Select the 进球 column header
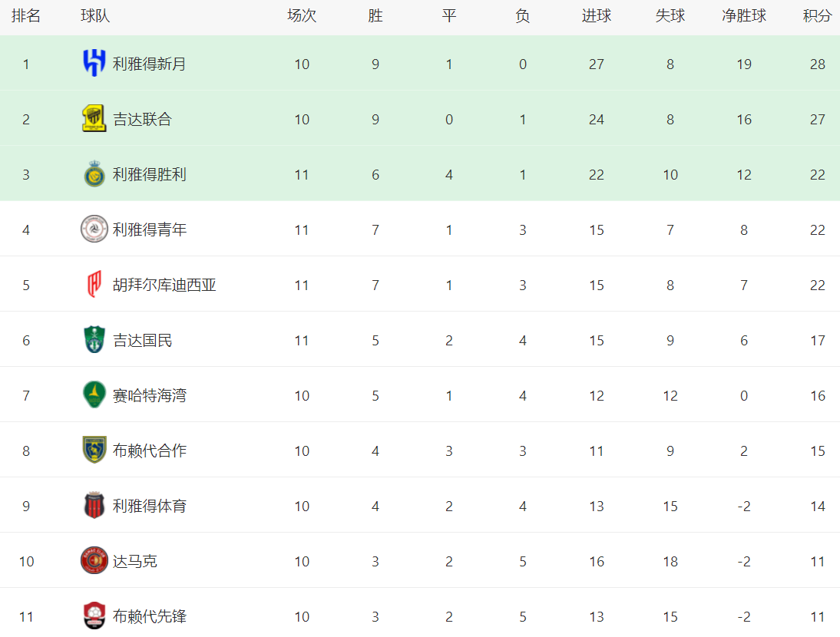Viewport: 840px width, 637px height. click(x=597, y=16)
